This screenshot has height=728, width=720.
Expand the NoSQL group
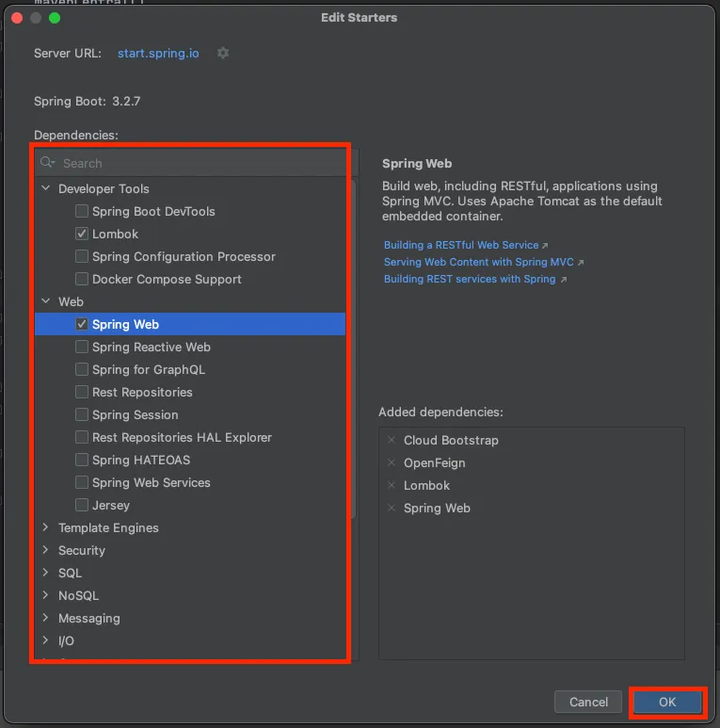pos(45,595)
